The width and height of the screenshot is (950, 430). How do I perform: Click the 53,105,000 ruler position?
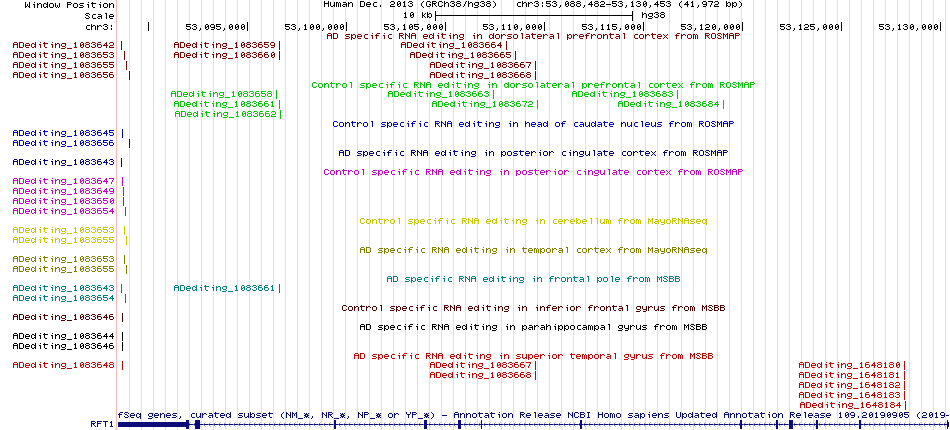(x=413, y=27)
